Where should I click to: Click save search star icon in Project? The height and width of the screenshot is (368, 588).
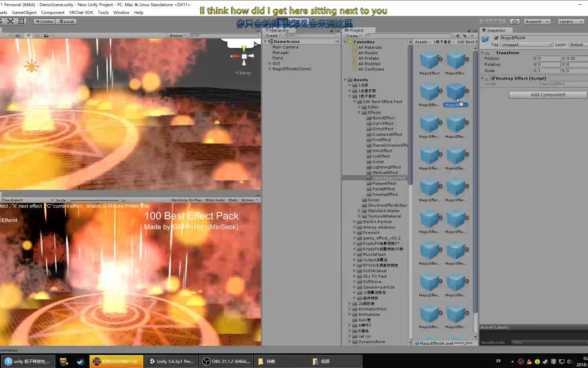(472, 35)
